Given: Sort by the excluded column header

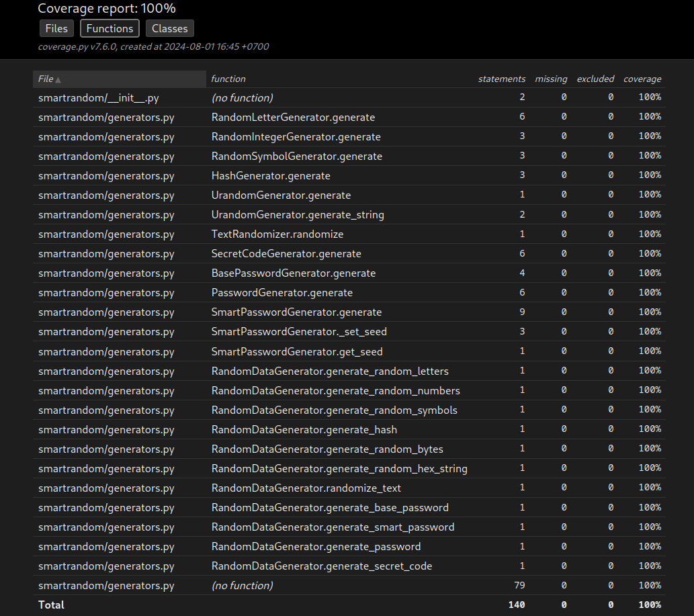Looking at the screenshot, I should (595, 79).
